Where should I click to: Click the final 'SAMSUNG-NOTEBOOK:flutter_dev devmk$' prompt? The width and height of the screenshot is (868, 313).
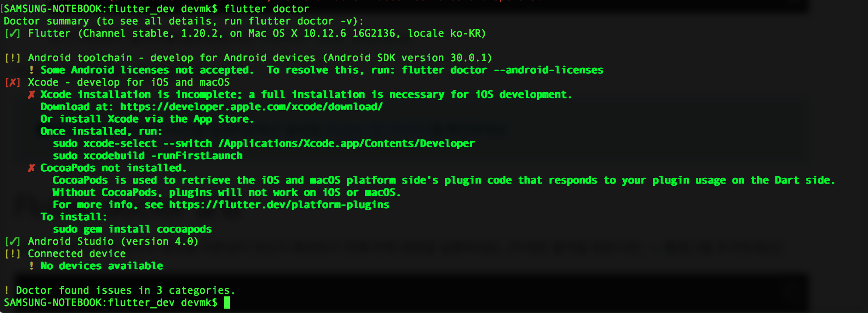[x=111, y=303]
